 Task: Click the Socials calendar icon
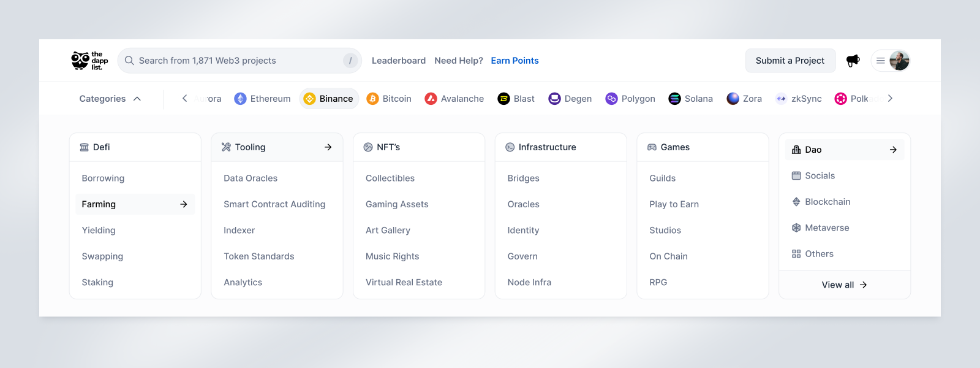click(796, 176)
